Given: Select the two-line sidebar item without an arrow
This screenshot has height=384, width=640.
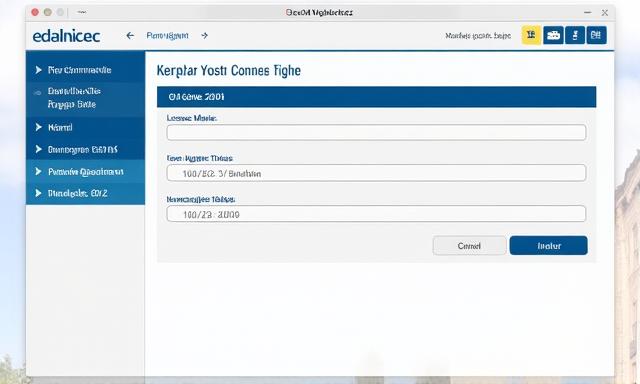Looking at the screenshot, I should tap(85, 98).
